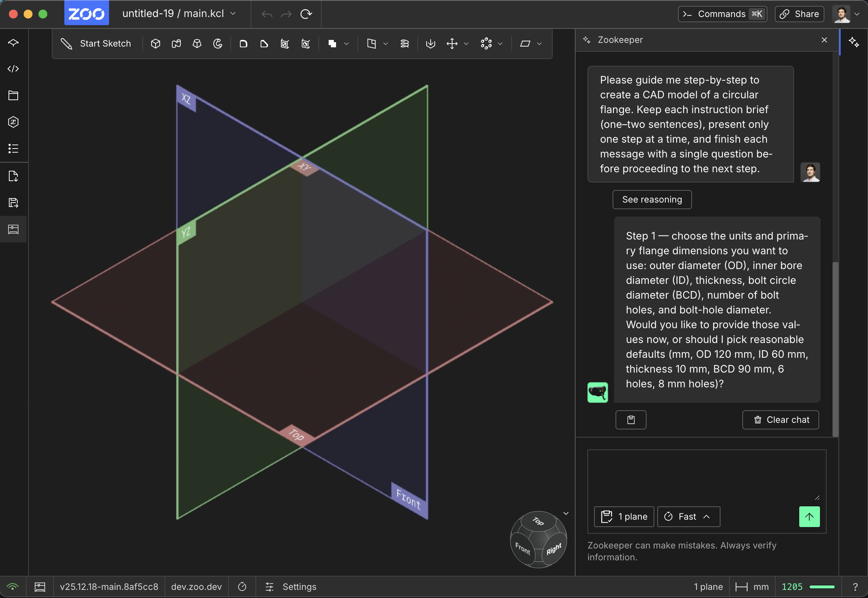The image size is (868, 598).
Task: Select the Helix tool icon
Action: pyautogui.click(x=405, y=44)
